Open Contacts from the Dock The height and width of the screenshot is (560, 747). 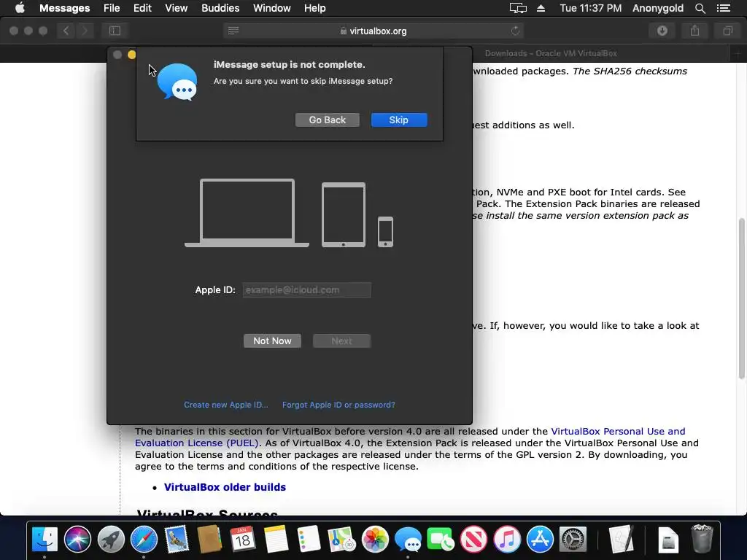click(x=209, y=539)
